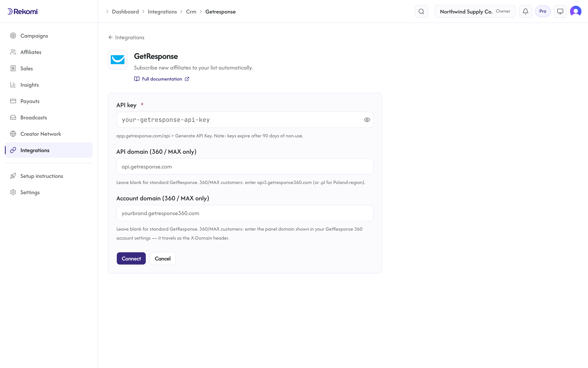Click the "Subscribe new affiliates" description text
Screen dimensions: 588x368
pos(193,68)
